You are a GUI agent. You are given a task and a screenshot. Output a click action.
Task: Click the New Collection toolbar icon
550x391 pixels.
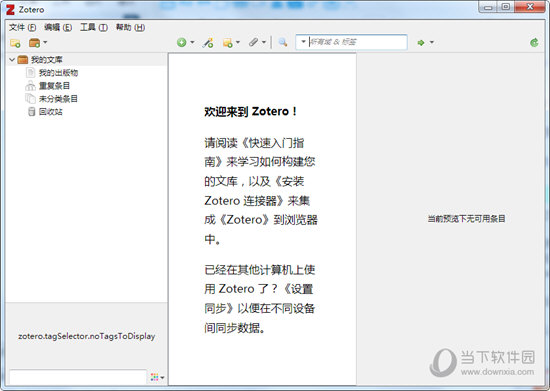(x=15, y=43)
